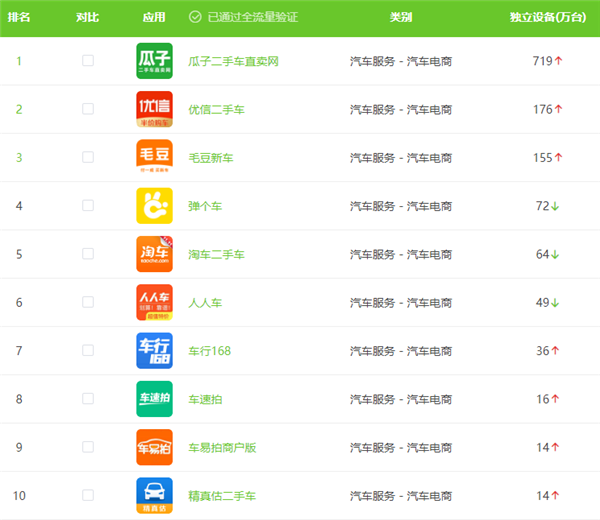
Task: Open the 优信二手车 link
Action: (216, 109)
